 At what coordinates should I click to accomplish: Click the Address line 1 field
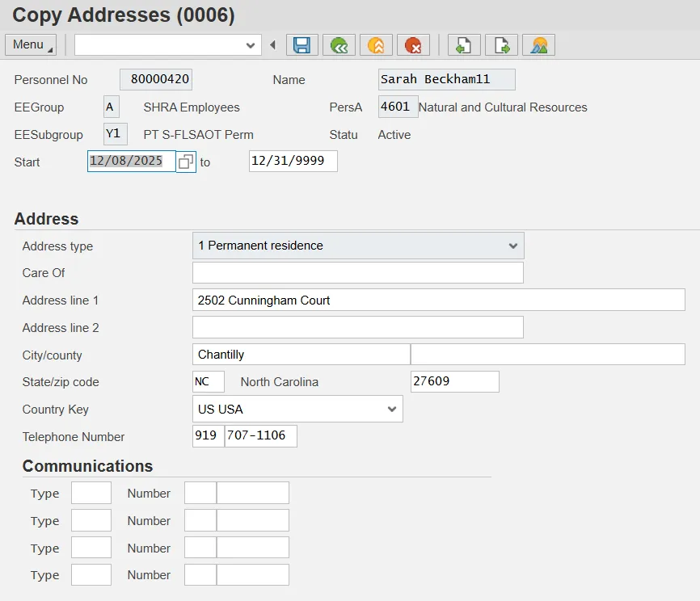tap(438, 300)
